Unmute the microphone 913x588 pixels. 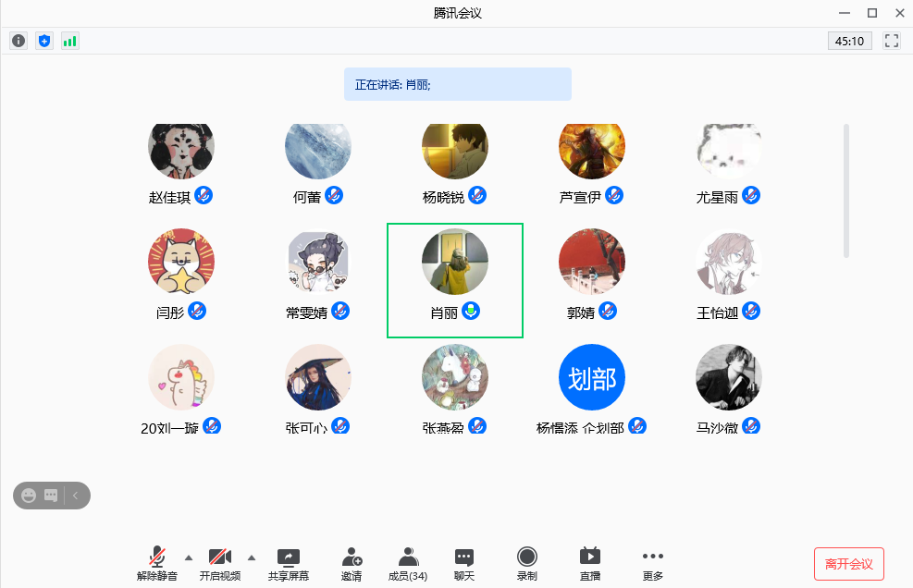click(x=157, y=563)
